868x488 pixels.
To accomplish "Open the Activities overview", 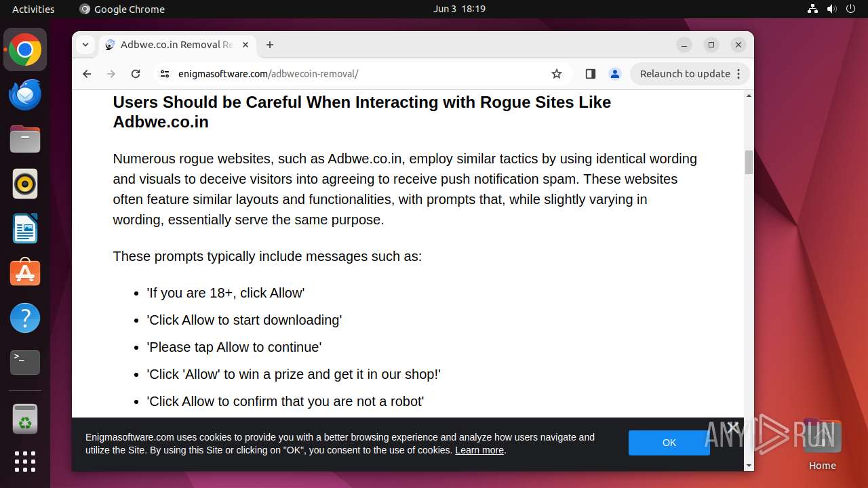I will tap(33, 9).
